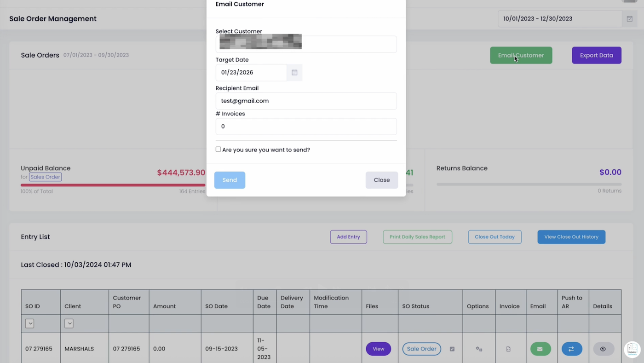Open the invoice document icon for SO 07 279165
Screen dimensions: 644x363
pos(508,349)
